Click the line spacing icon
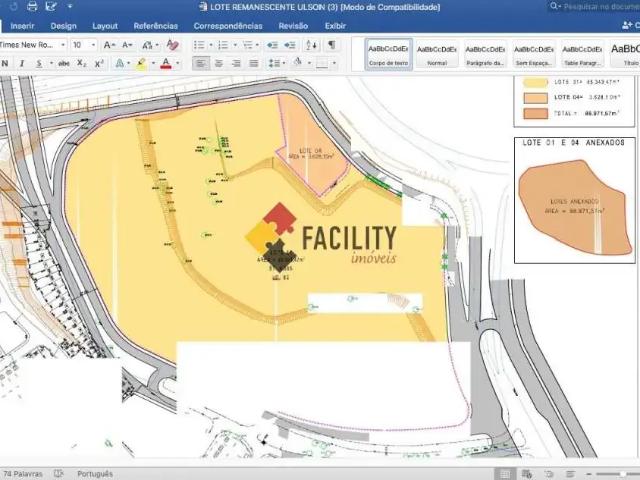The height and width of the screenshot is (480, 640). pos(274,63)
